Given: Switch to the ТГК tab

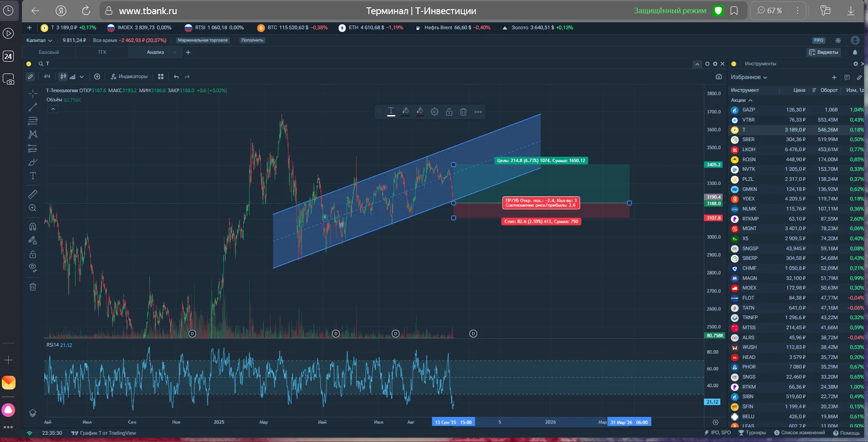Looking at the screenshot, I should [102, 53].
